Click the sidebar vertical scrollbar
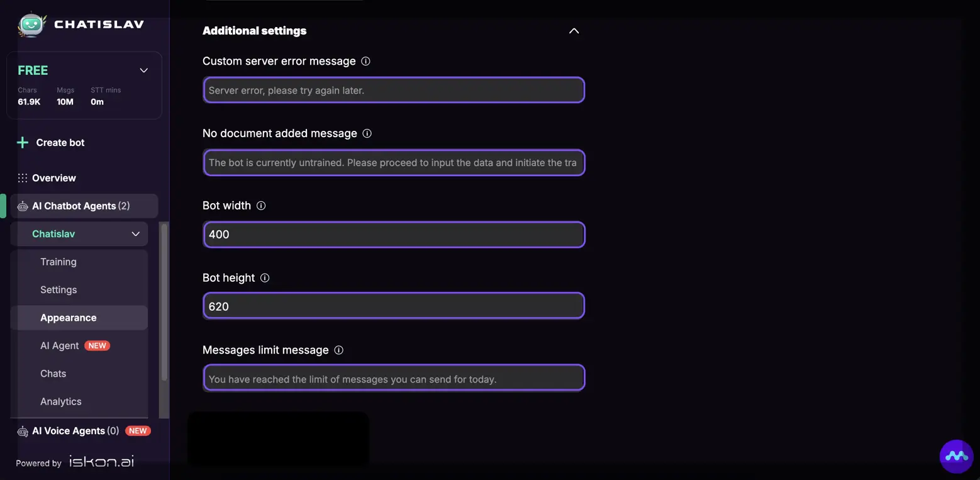The height and width of the screenshot is (480, 980). tap(164, 302)
